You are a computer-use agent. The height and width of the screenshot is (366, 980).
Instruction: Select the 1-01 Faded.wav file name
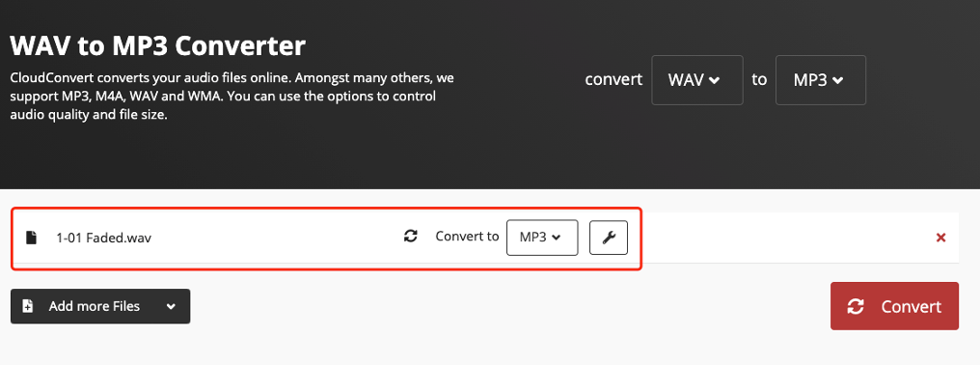point(104,238)
